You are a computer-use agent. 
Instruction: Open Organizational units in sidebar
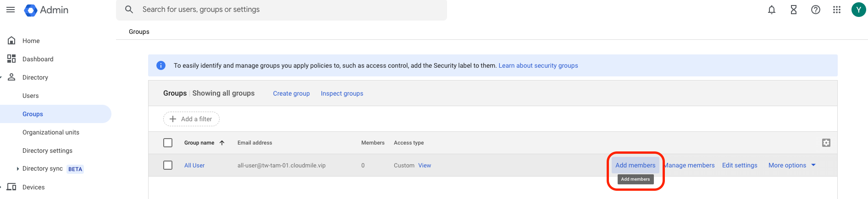[51, 132]
